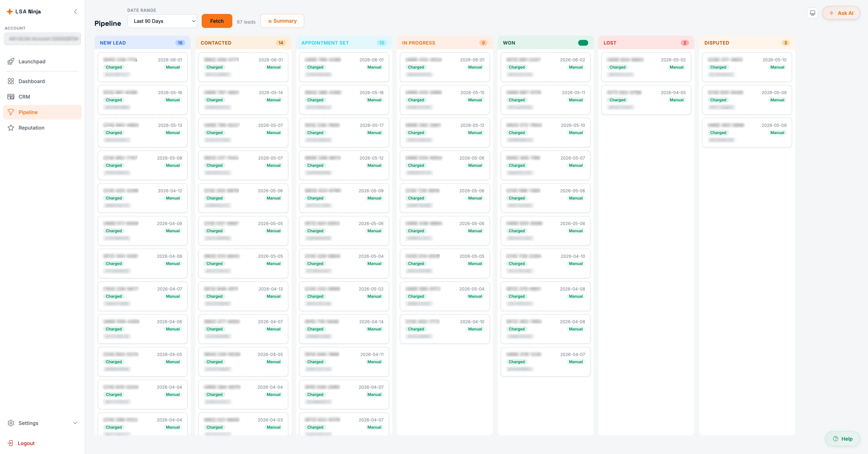Open the Won lead card dated 2026-06-02
Screen dimensions: 868x454
545,67
